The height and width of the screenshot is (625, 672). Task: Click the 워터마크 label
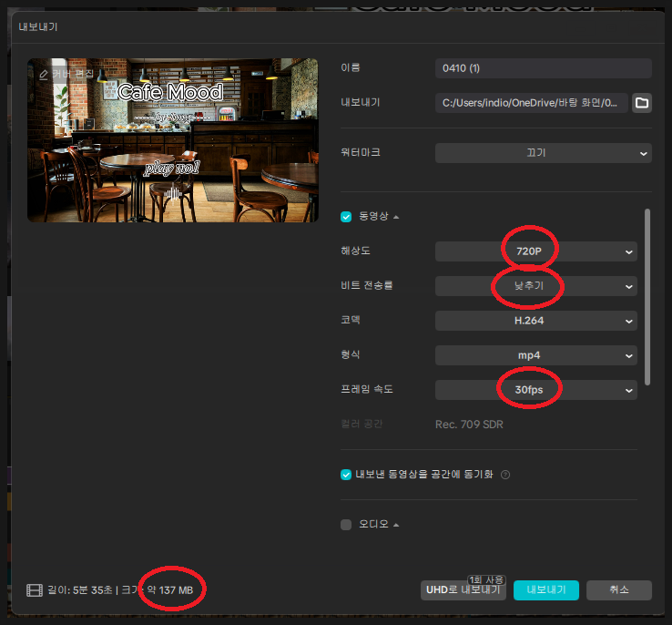361,153
